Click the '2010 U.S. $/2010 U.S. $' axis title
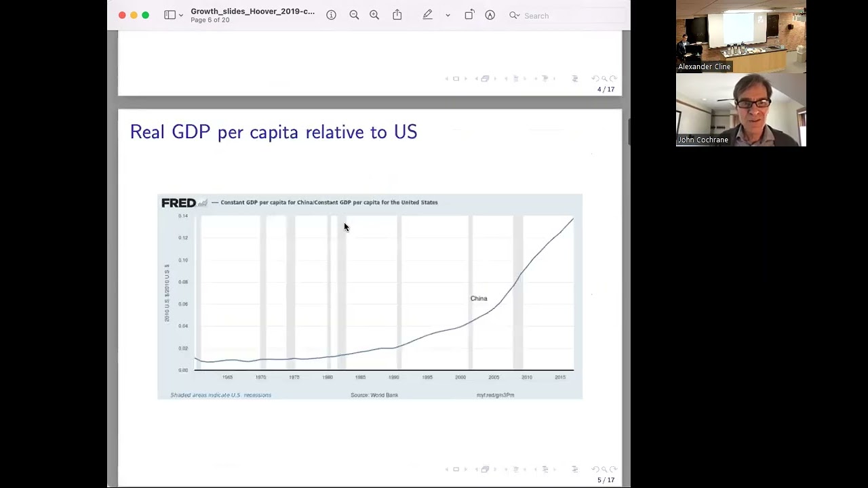This screenshot has width=868, height=488. (166, 293)
